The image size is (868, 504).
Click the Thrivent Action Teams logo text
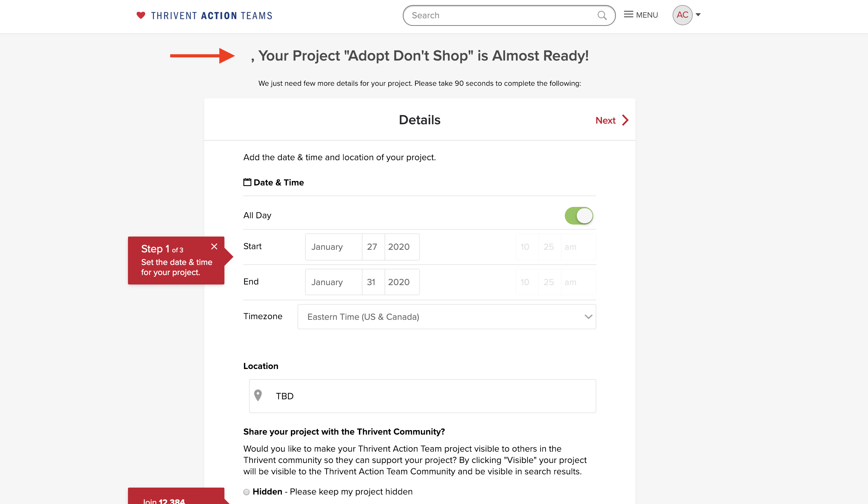[211, 15]
